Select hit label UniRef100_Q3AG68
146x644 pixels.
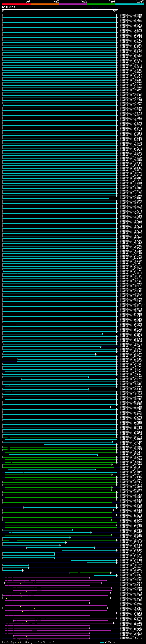tap(131, 630)
